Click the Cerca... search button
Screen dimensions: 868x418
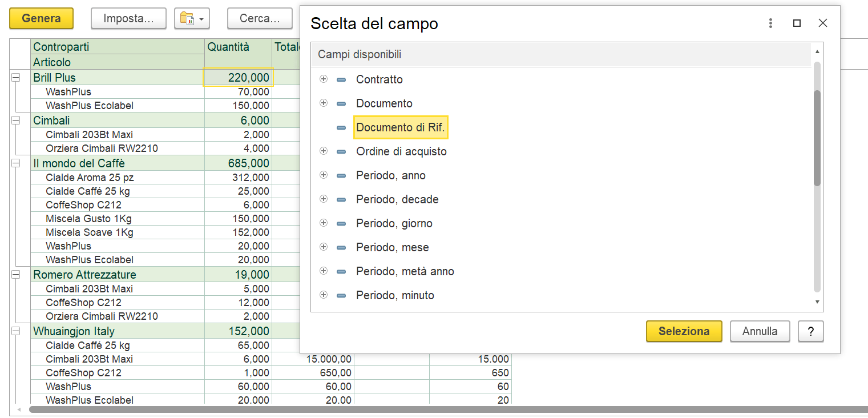click(260, 18)
